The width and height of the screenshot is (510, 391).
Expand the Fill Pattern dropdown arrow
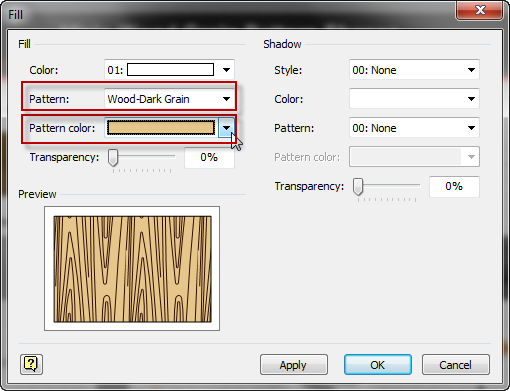(226, 99)
